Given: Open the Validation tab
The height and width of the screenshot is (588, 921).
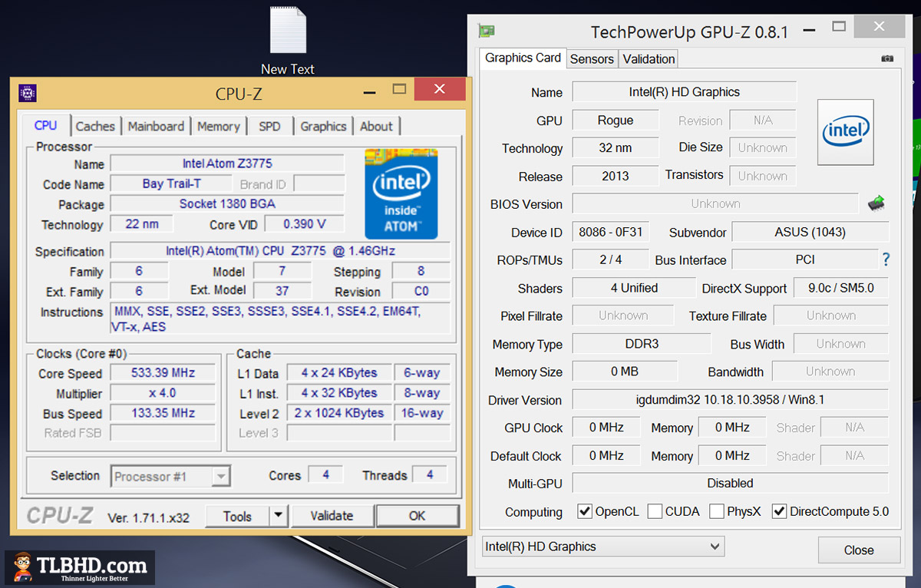Looking at the screenshot, I should [649, 59].
